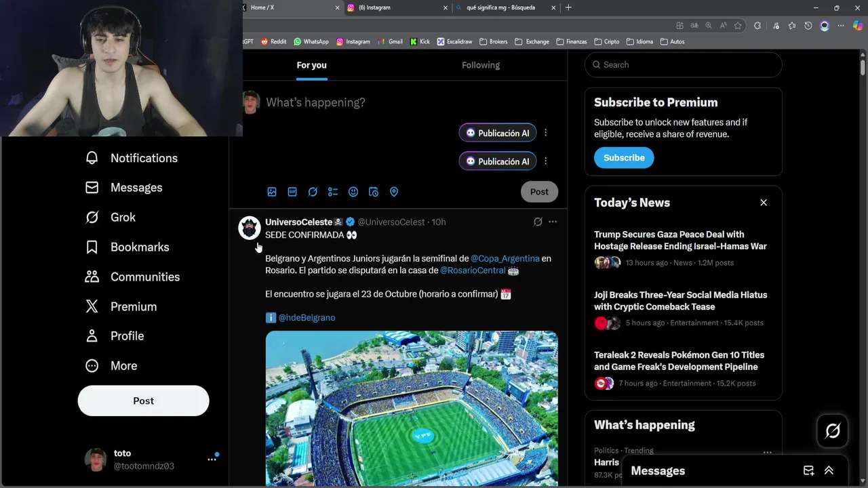Click the Subscribe button
868x488 pixels.
[x=624, y=158]
